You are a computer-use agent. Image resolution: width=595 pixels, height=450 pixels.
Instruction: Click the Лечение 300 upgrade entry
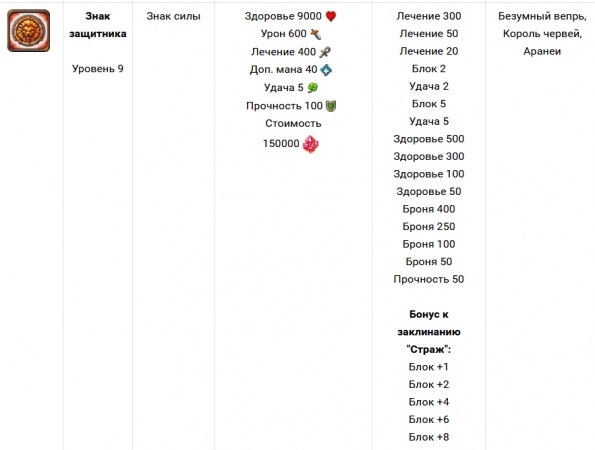429,16
